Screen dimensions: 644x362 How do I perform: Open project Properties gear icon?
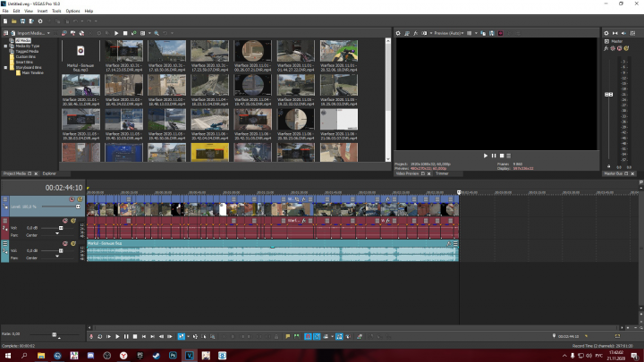[40, 21]
